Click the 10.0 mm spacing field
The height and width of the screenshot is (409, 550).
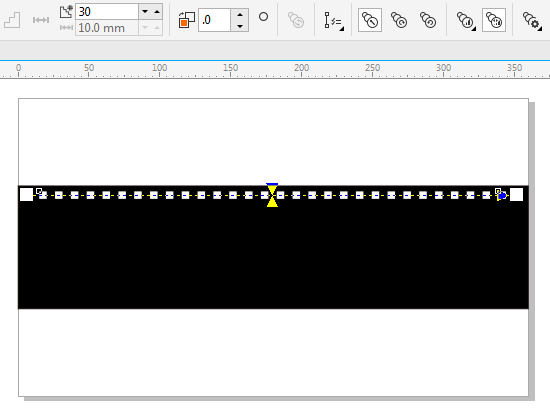(107, 28)
